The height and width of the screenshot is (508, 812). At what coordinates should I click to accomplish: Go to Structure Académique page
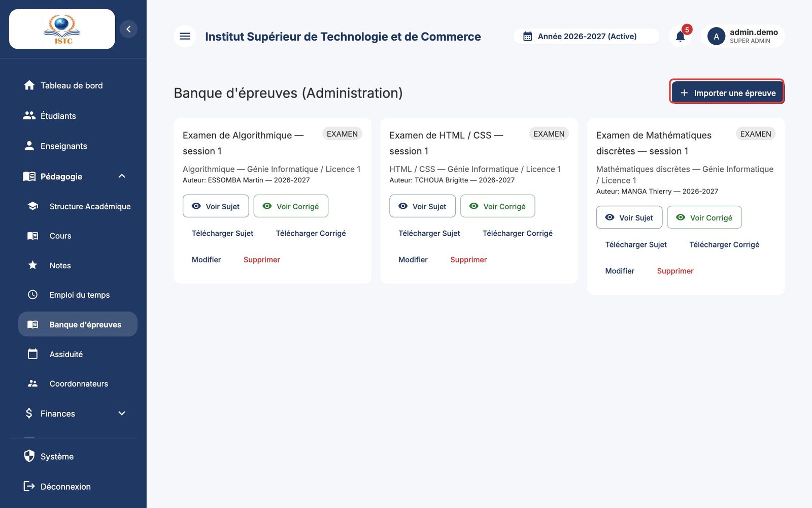click(x=78, y=206)
